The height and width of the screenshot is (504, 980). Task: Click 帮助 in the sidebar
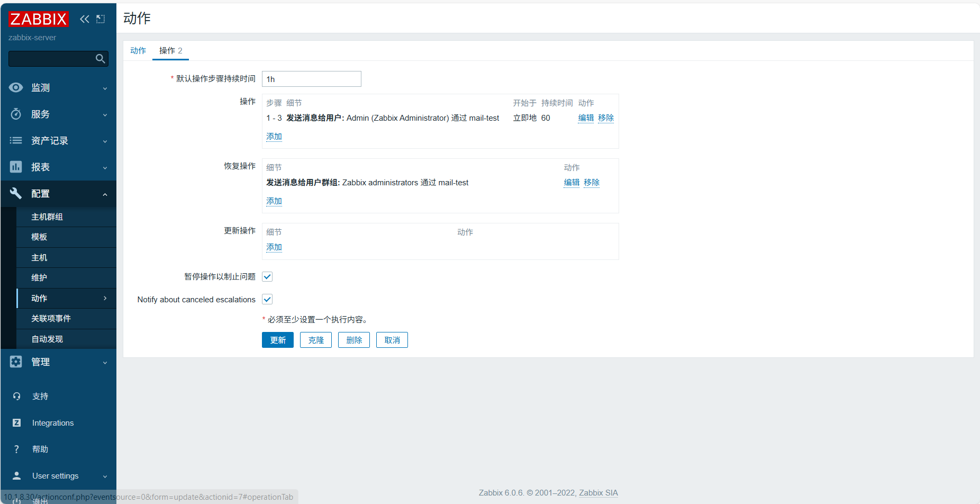(40, 449)
